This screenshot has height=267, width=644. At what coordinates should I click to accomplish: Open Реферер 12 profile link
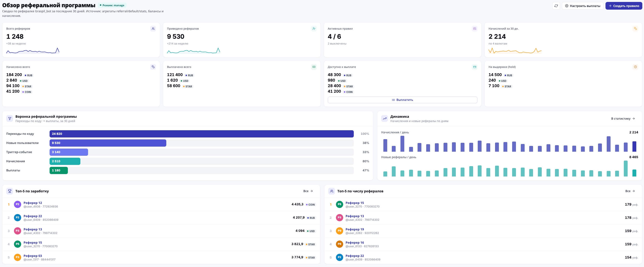(x=33, y=203)
